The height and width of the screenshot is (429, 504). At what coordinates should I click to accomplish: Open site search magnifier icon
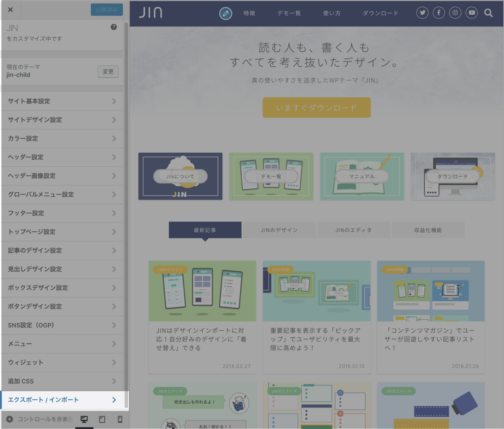(488, 13)
